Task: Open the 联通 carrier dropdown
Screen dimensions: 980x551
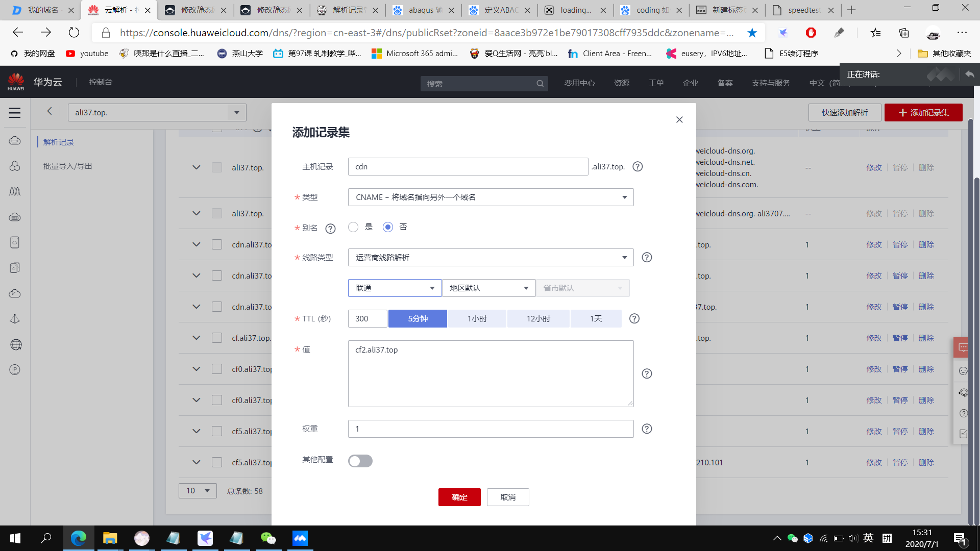Action: 395,288
